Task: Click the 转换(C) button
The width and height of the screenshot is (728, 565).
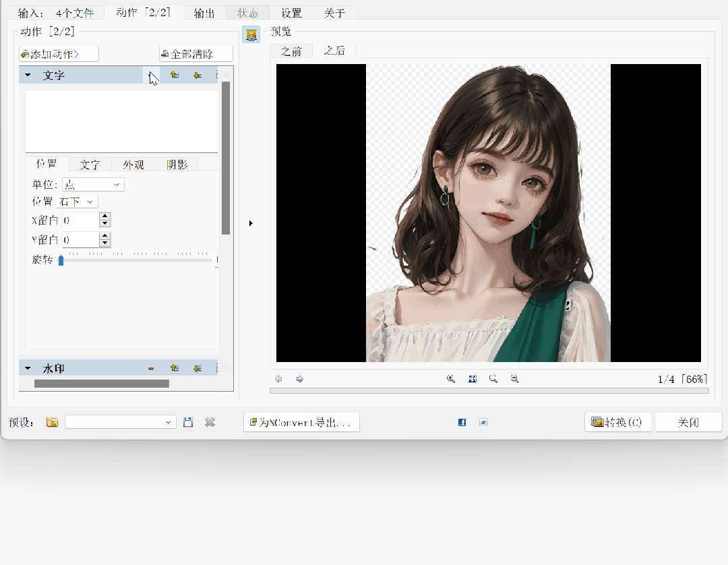Action: point(617,422)
